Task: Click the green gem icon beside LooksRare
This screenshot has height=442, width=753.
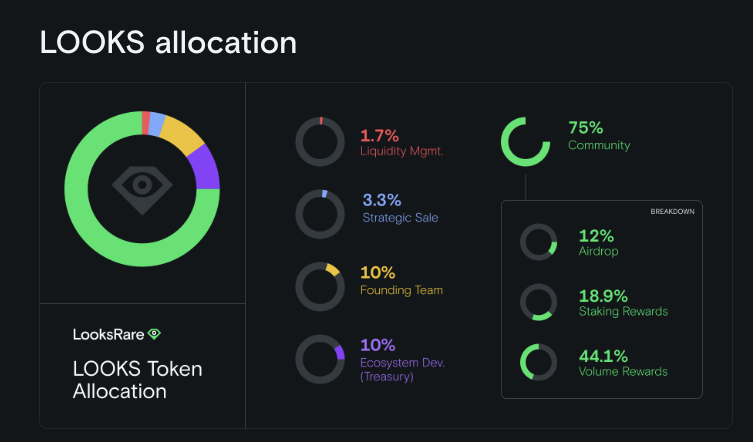Action: pyautogui.click(x=154, y=334)
